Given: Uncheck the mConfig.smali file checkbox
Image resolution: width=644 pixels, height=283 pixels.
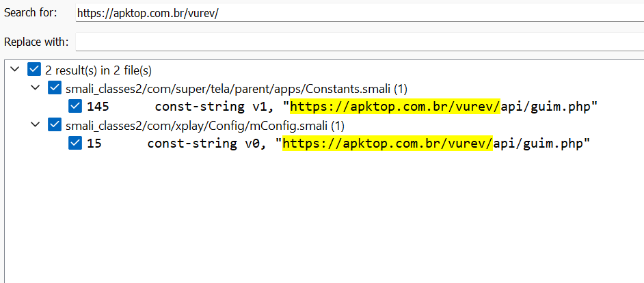Looking at the screenshot, I should [x=55, y=125].
